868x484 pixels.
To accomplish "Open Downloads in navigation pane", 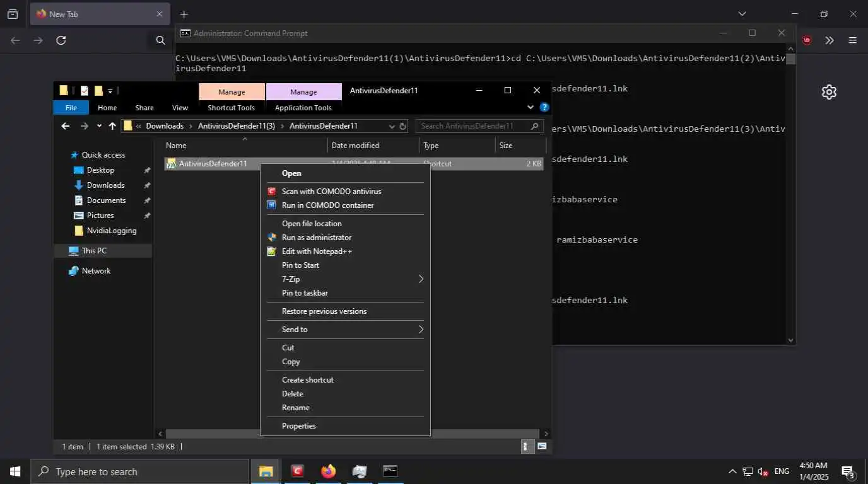I will tap(105, 185).
